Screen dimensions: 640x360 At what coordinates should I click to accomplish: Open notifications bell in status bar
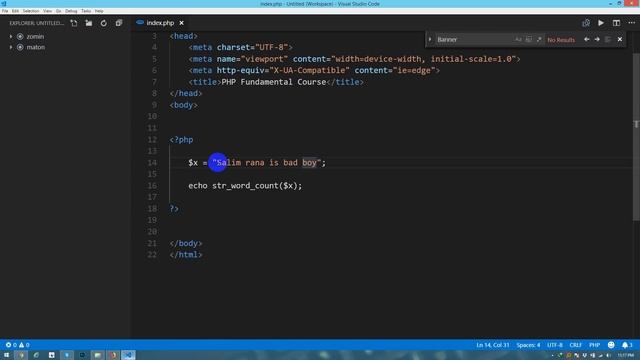click(627, 345)
